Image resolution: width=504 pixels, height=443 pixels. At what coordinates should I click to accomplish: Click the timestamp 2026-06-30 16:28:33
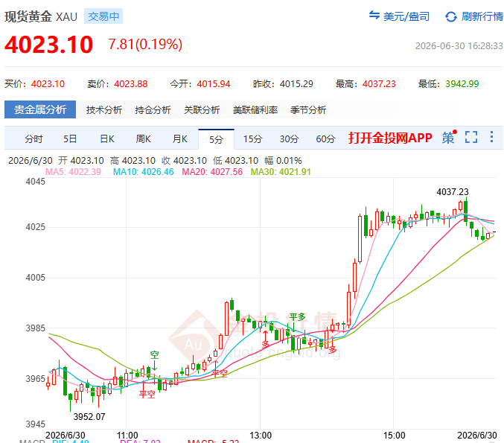click(x=459, y=46)
